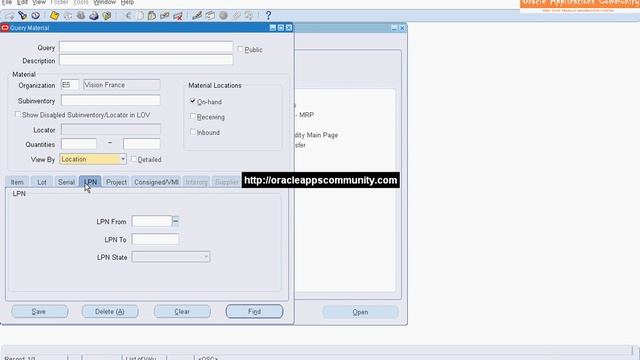Viewport: 640px width, 360px height.
Task: Click the Cut toolbar icon
Action: coord(127,16)
